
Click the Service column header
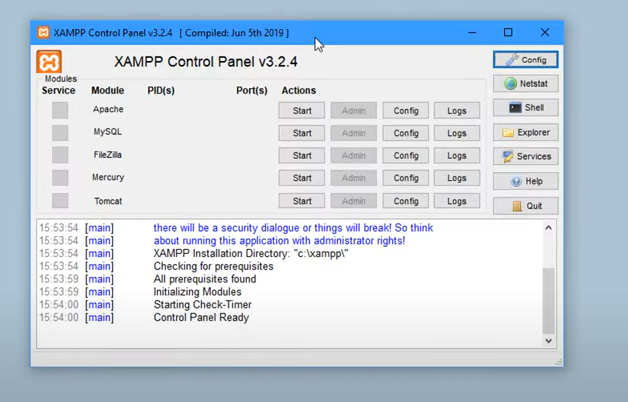(x=58, y=90)
